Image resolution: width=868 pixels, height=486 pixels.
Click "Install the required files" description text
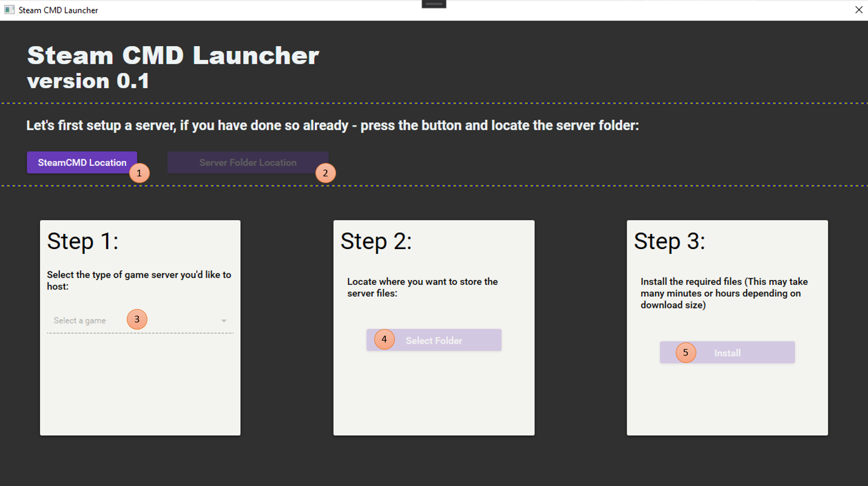click(x=724, y=293)
